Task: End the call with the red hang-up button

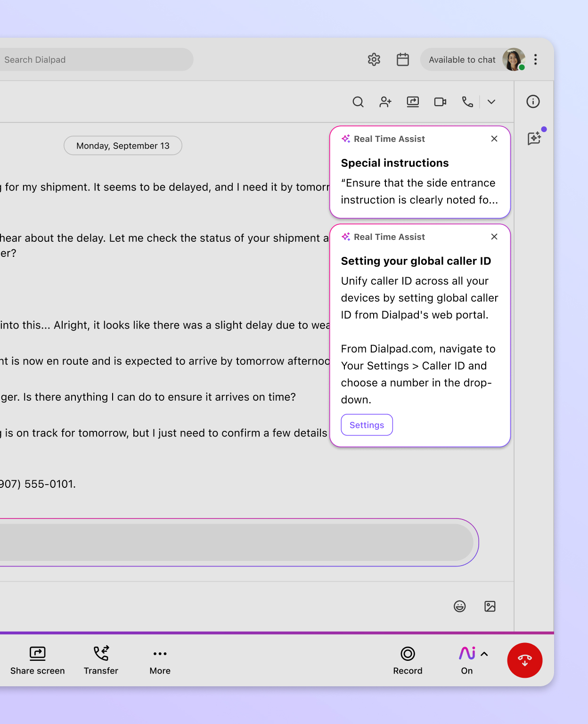Action: (525, 660)
